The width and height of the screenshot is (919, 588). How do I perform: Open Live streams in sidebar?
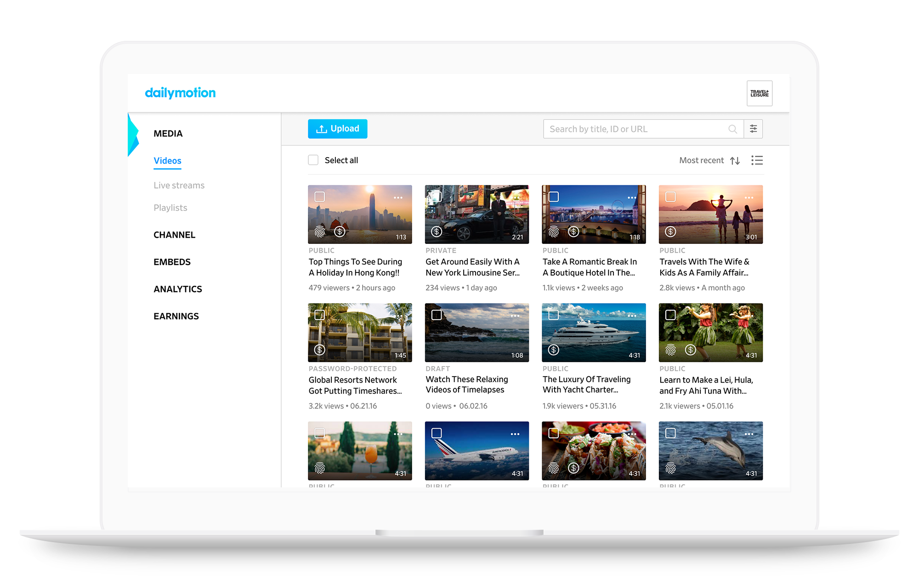(x=179, y=185)
